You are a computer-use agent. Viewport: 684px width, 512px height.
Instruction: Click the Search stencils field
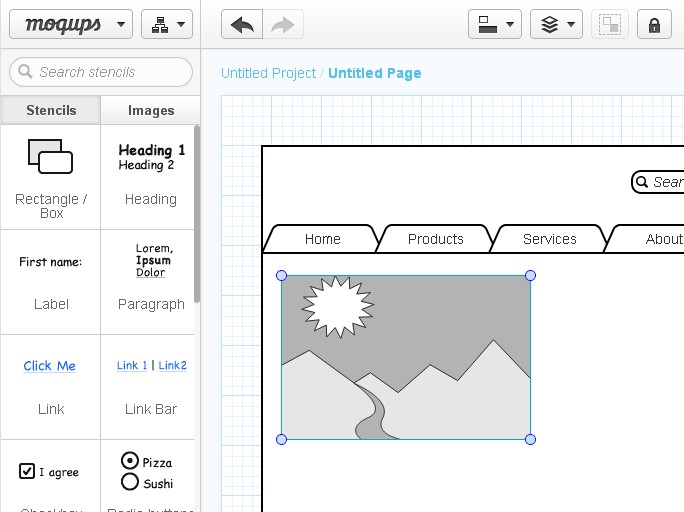(x=101, y=72)
